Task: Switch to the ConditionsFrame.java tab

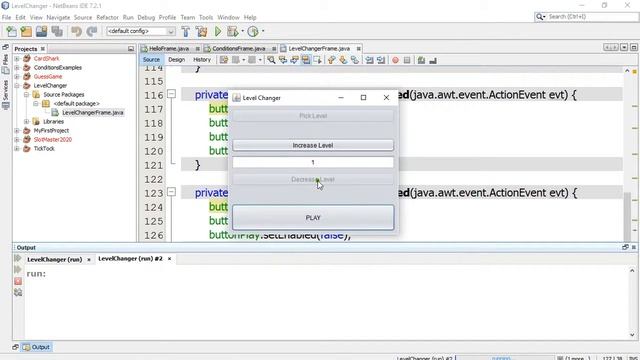Action: (x=238, y=49)
